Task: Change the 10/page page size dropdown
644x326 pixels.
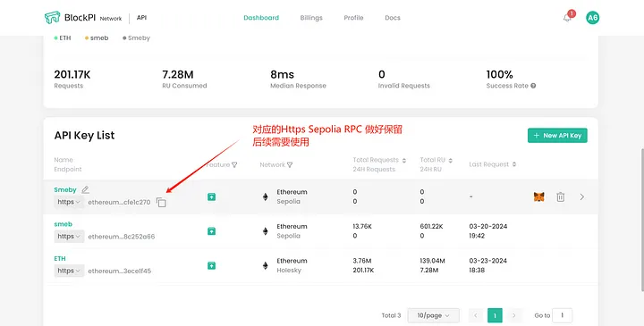Action: (x=433, y=315)
